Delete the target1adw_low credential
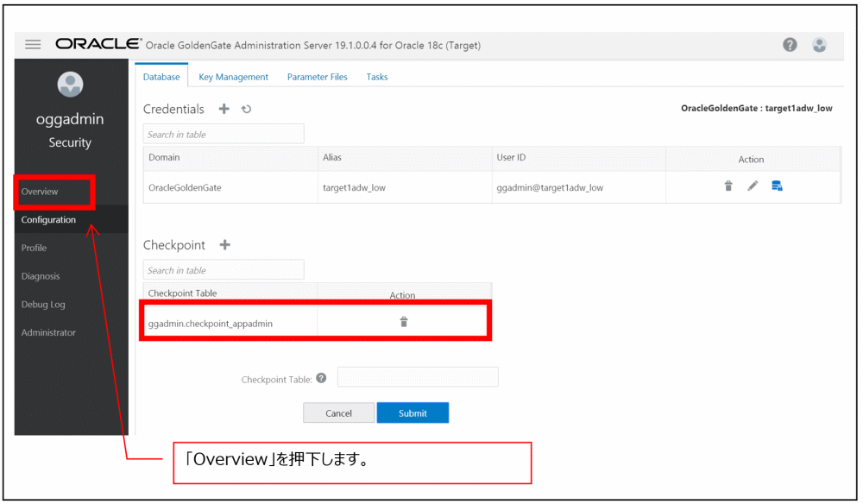This screenshot has width=863, height=504. pyautogui.click(x=728, y=186)
